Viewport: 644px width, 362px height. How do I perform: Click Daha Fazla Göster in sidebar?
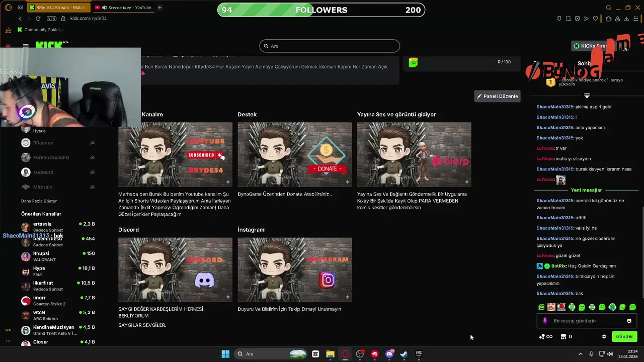click(39, 201)
